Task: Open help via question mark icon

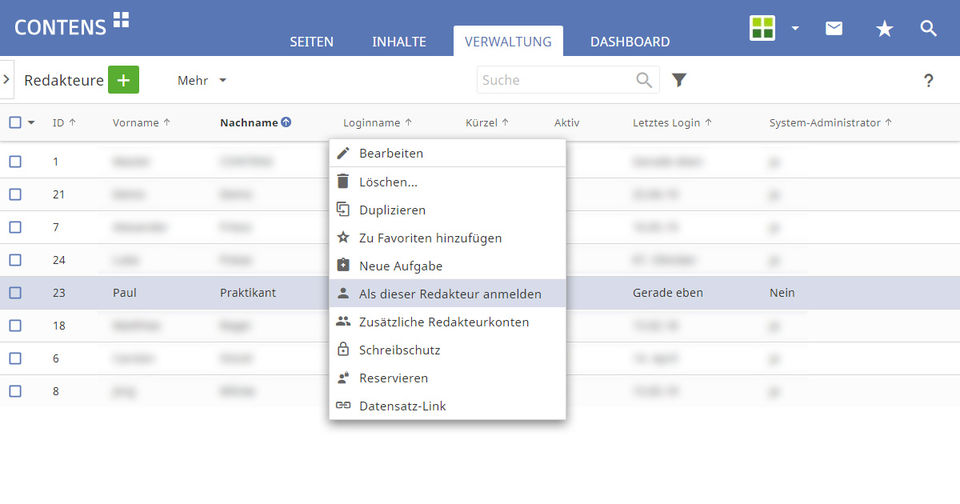Action: [x=928, y=80]
